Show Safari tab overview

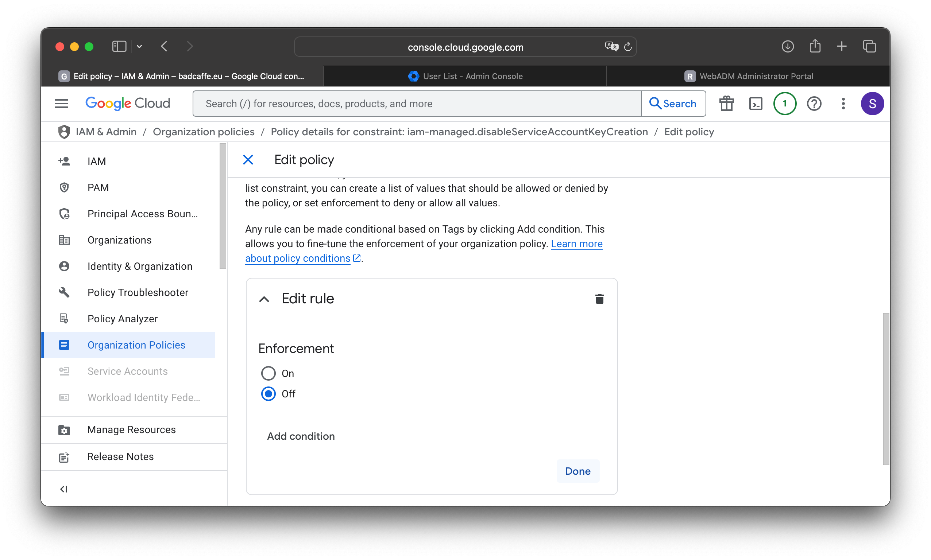pyautogui.click(x=869, y=46)
